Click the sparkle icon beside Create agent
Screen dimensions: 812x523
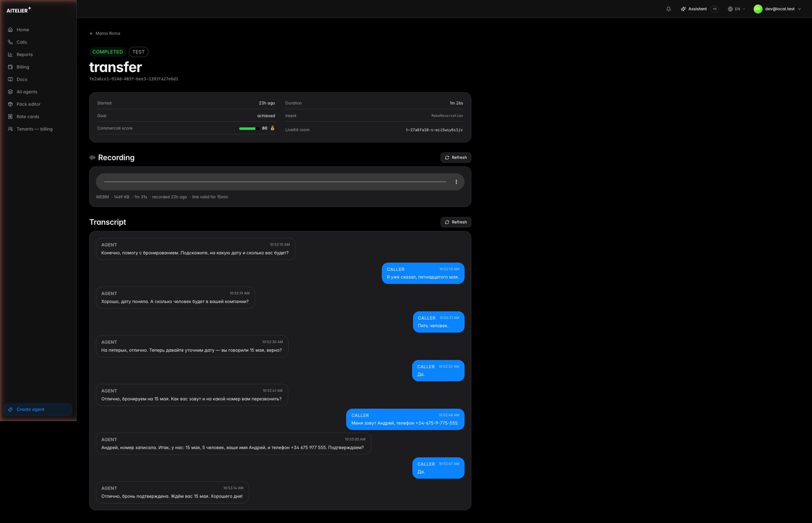point(10,409)
